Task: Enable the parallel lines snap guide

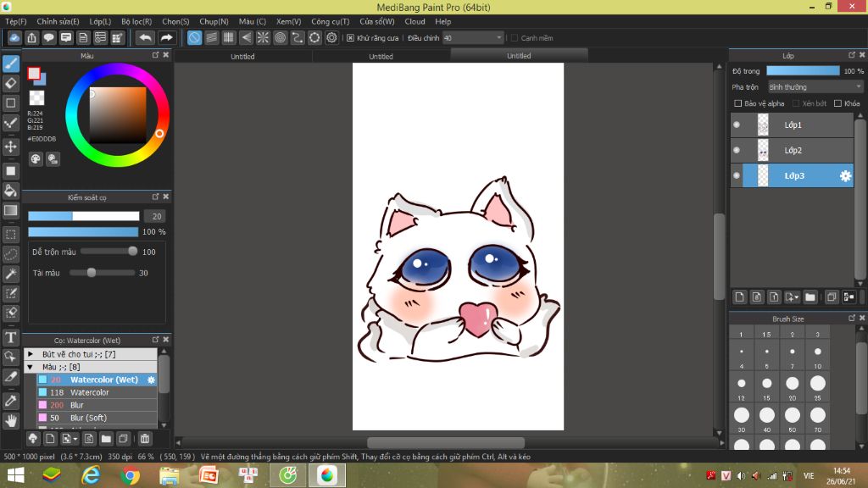Action: click(211, 37)
